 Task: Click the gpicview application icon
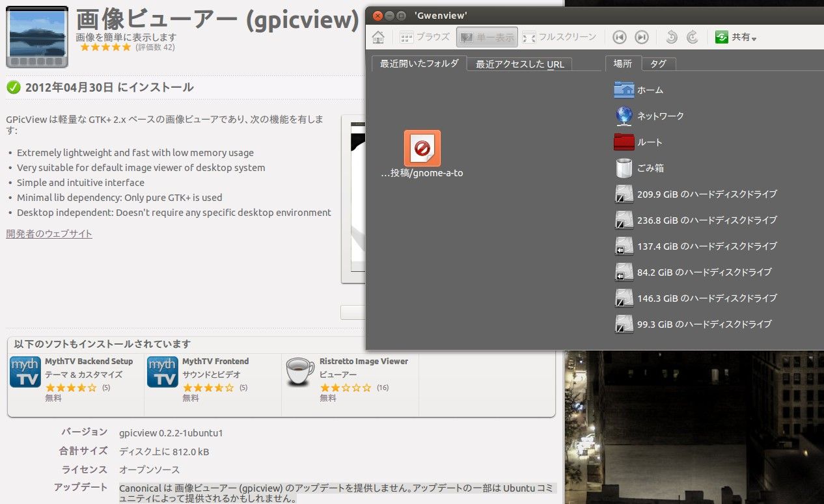37,36
